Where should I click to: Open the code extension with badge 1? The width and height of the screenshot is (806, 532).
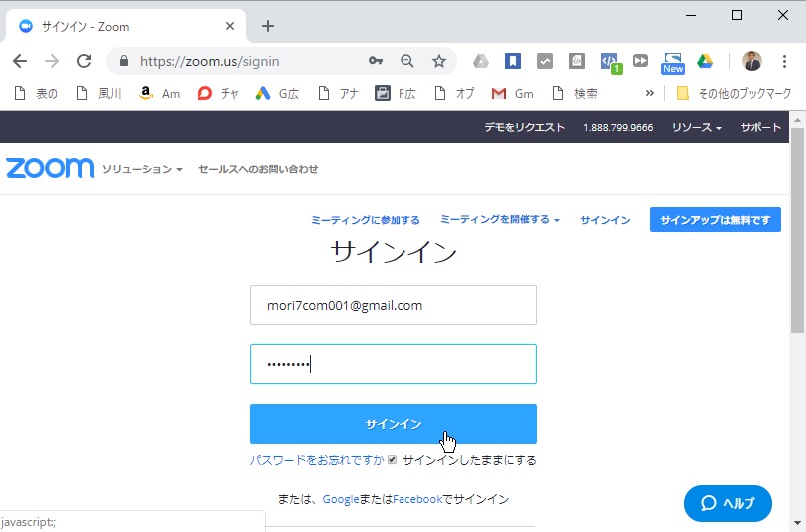pyautogui.click(x=610, y=63)
